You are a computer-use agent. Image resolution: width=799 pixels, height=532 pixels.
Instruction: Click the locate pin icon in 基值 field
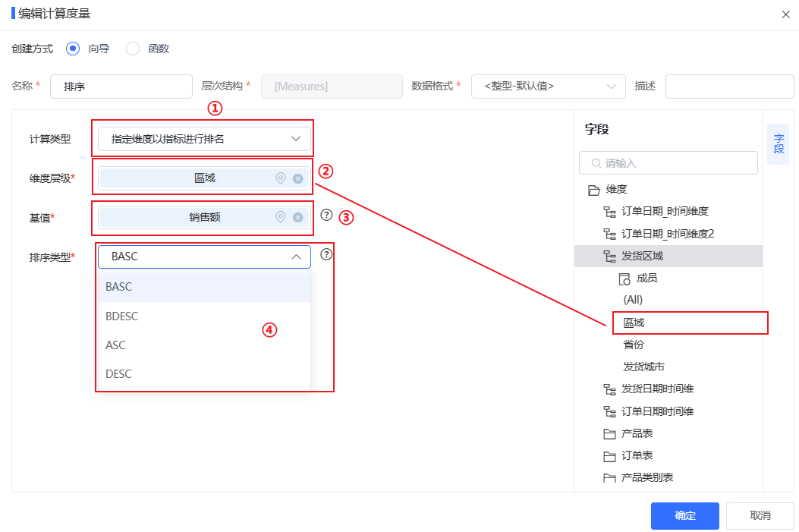click(x=280, y=217)
